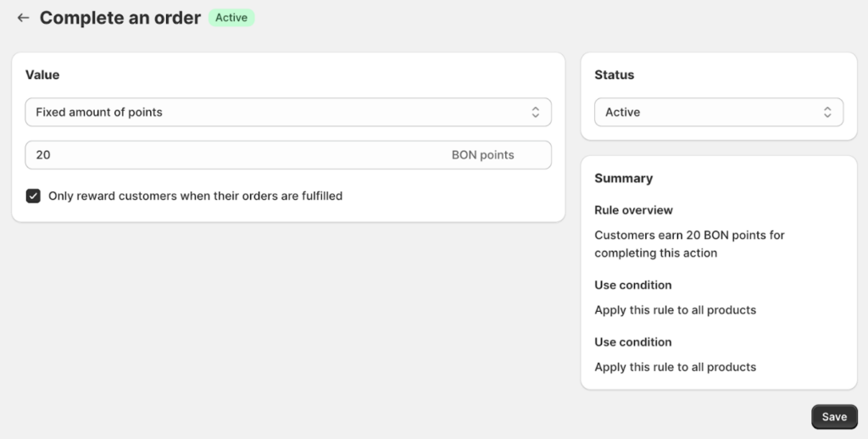Click the 'Complete an order' page title
Viewport: 868px width, 439px height.
(x=120, y=18)
